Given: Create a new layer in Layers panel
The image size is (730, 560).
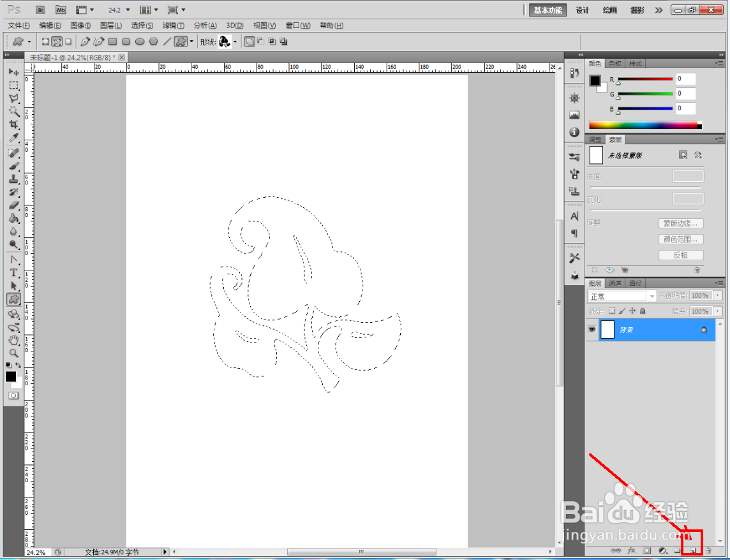Looking at the screenshot, I should pyautogui.click(x=693, y=550).
